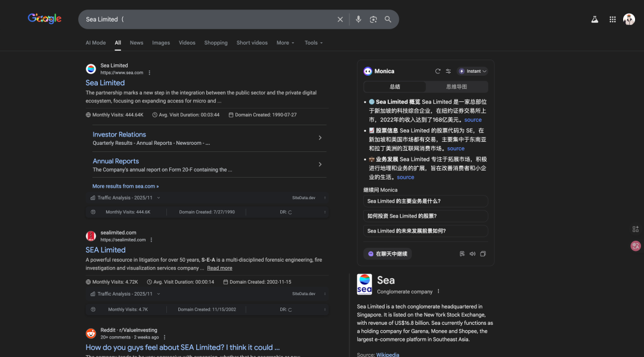This screenshot has height=357, width=644.
Task: Click SiteData.dev label under sealimited.com result
Action: pyautogui.click(x=304, y=294)
